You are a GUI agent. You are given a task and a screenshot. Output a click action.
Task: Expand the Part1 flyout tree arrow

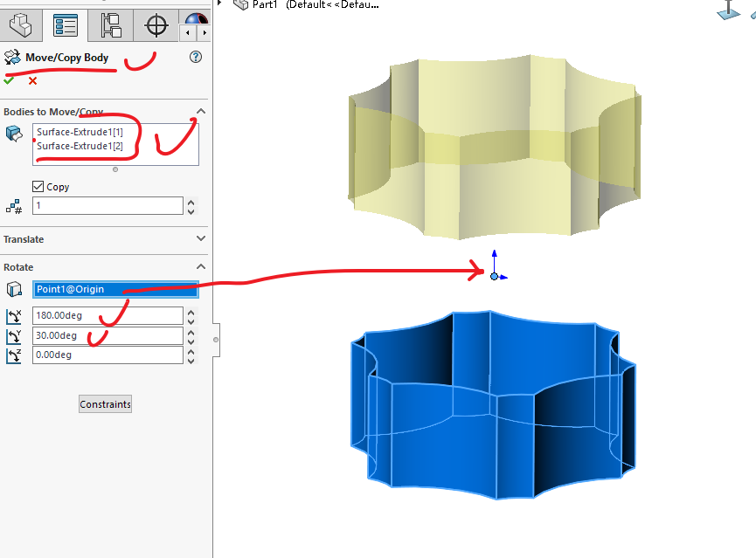[x=219, y=3]
